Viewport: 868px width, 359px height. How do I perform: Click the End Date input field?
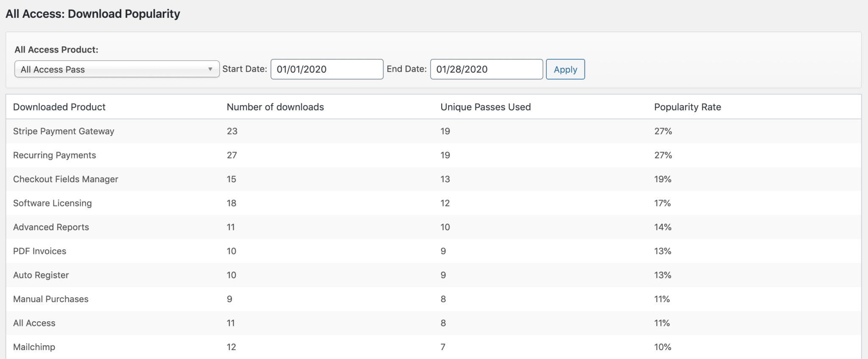tap(486, 69)
